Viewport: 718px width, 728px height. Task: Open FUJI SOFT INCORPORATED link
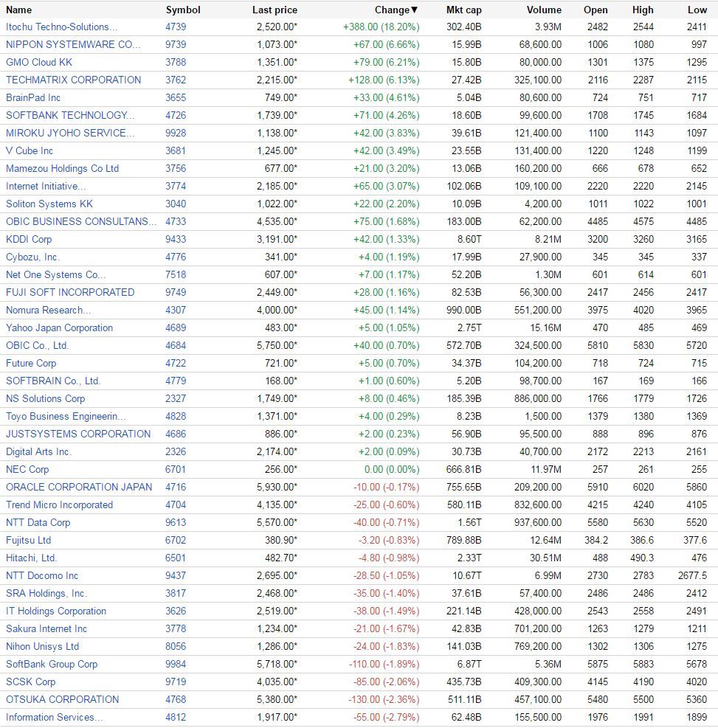pyautogui.click(x=70, y=293)
